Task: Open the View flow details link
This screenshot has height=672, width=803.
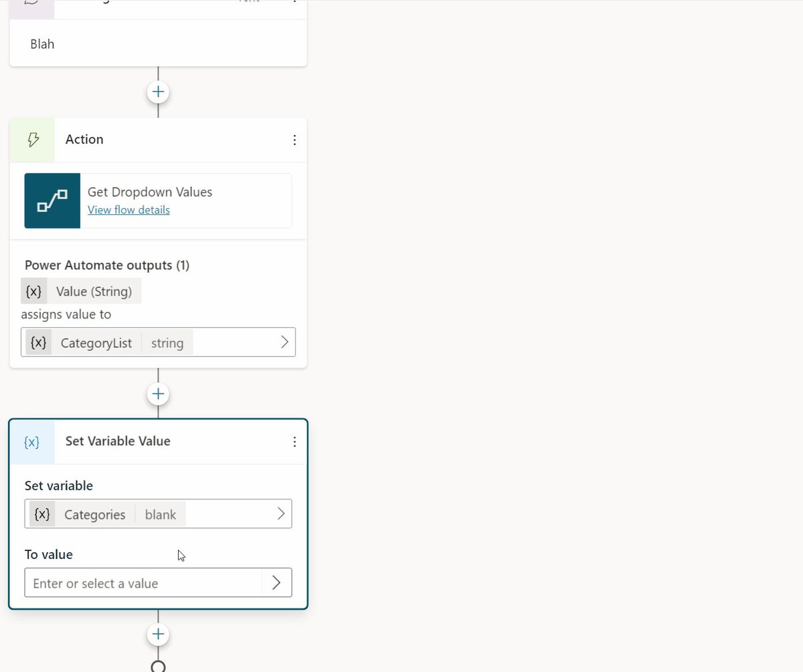Action: pyautogui.click(x=128, y=209)
